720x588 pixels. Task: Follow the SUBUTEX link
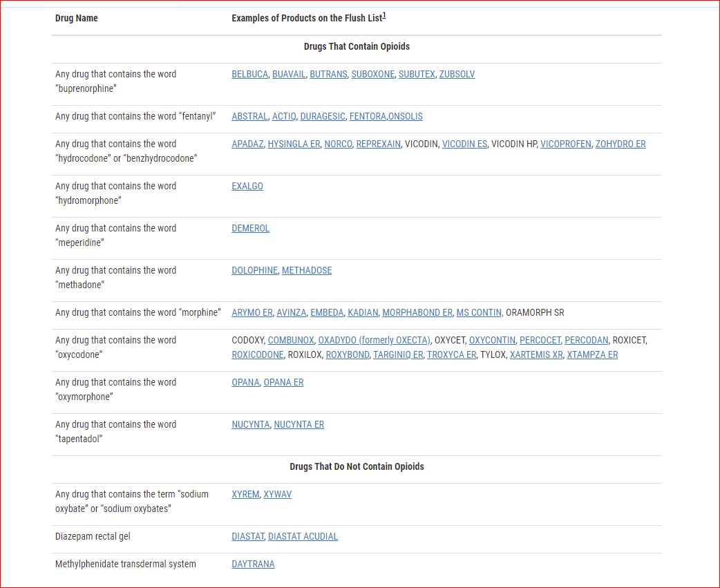(x=417, y=75)
